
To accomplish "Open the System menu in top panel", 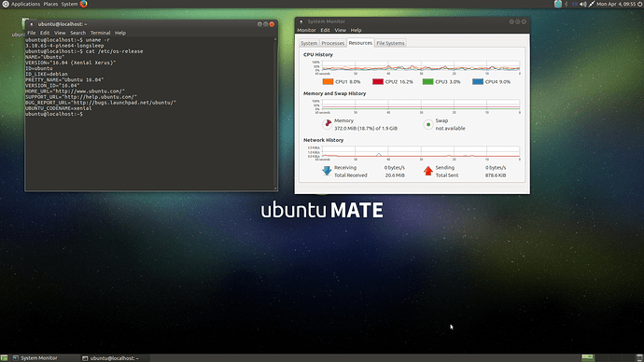I will [x=69, y=4].
